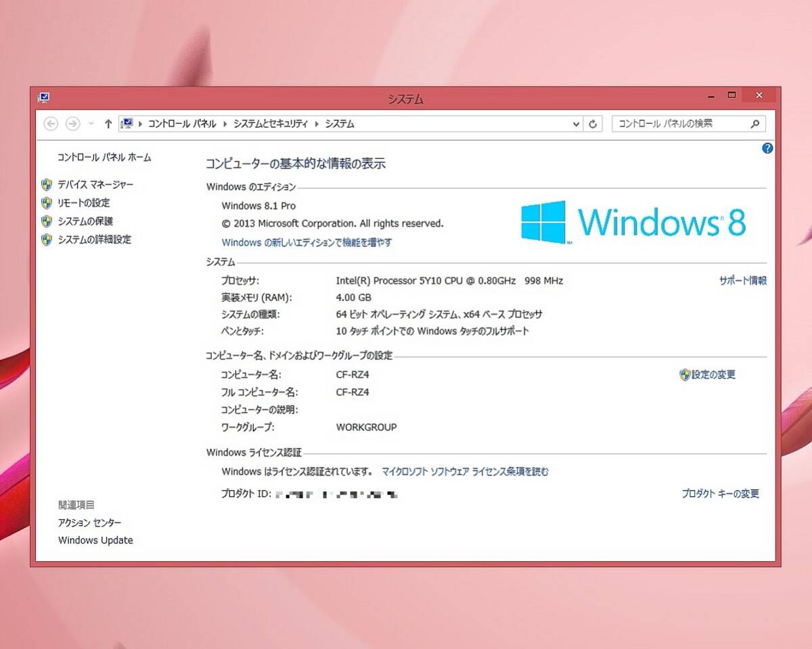Open サポート情報 link
Image resolution: width=812 pixels, height=649 pixels.
(x=742, y=280)
